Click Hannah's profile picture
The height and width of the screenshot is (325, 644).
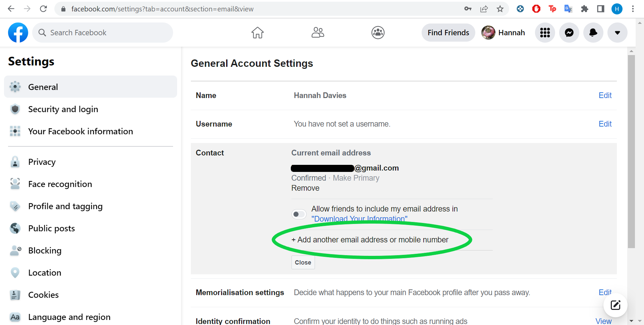pyautogui.click(x=488, y=33)
